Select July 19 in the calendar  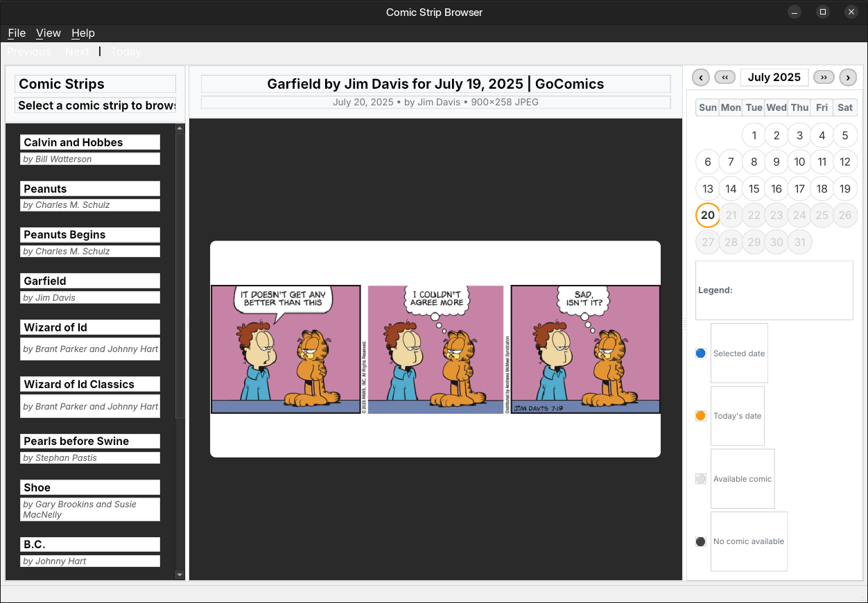pyautogui.click(x=844, y=189)
